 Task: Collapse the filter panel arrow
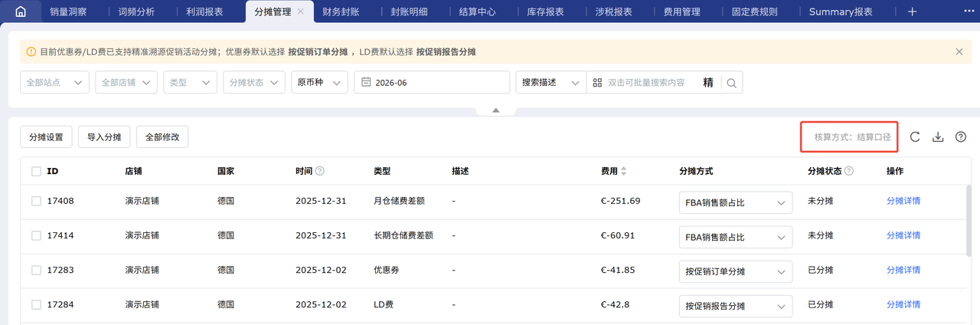495,110
